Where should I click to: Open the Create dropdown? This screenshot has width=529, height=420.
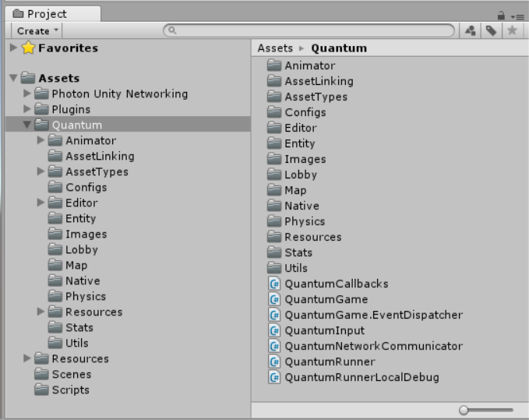pos(37,30)
